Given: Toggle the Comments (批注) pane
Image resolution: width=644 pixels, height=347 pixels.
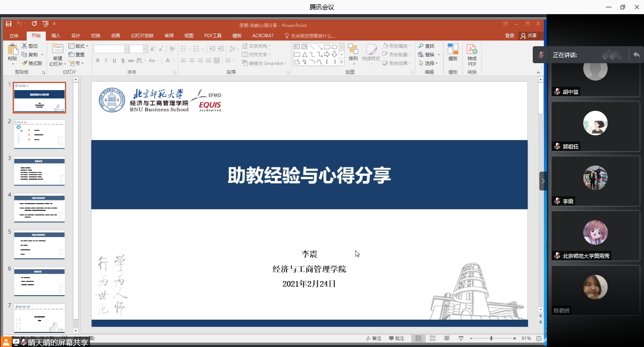Looking at the screenshot, I should (396, 339).
